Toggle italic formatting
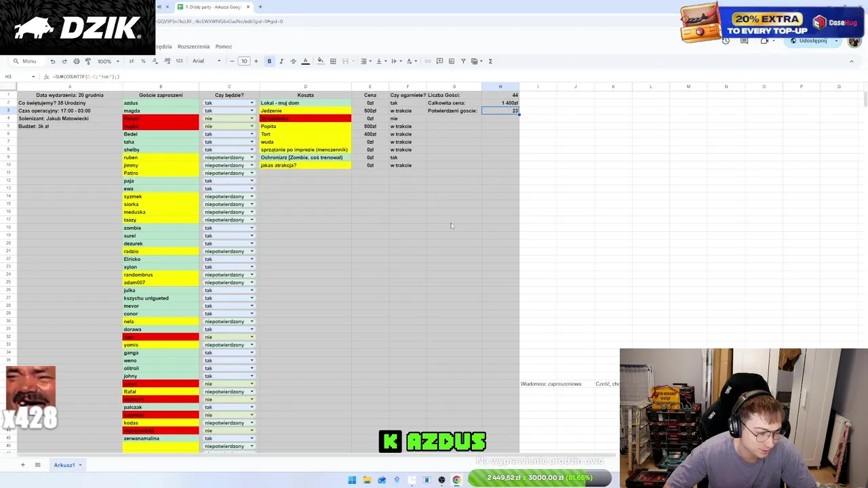 tap(281, 61)
